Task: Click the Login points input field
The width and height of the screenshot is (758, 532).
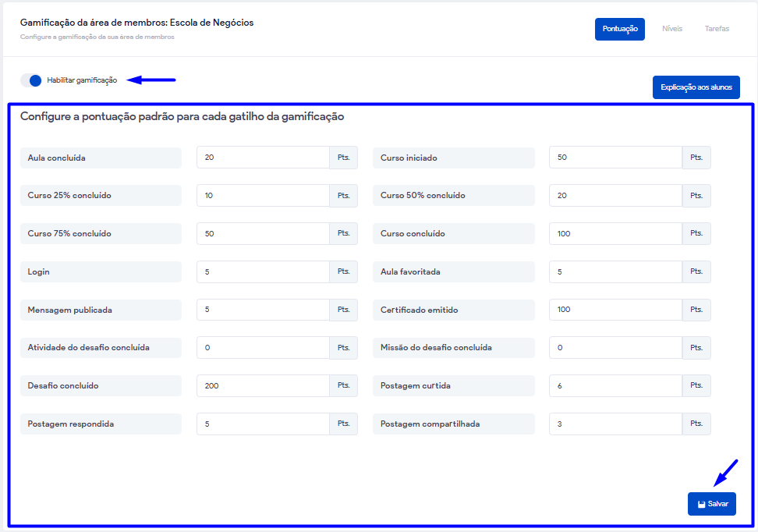Action: point(263,272)
